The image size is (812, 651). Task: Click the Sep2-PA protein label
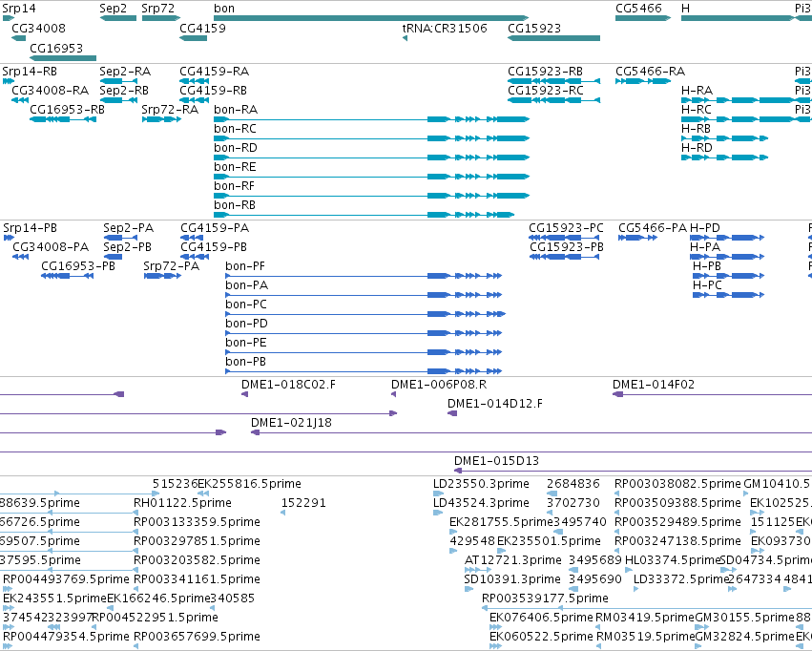coord(129,228)
